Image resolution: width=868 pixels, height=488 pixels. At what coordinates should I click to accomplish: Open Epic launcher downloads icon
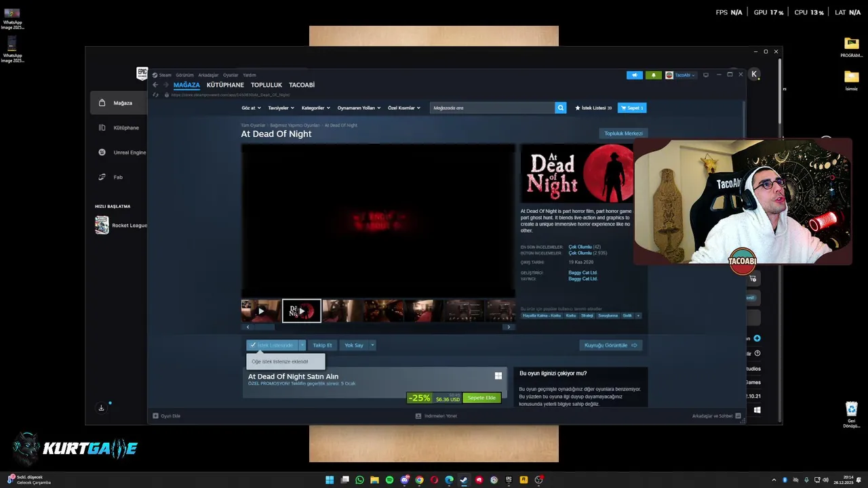[x=102, y=408]
